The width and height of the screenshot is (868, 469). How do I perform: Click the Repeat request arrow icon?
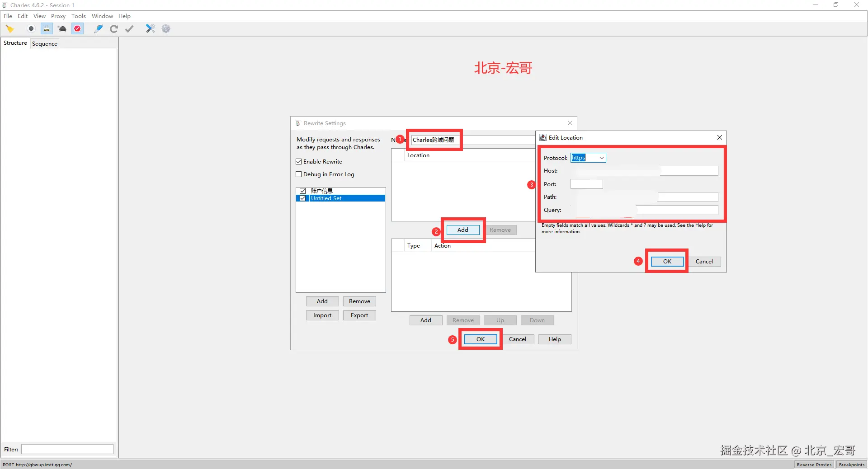click(114, 29)
